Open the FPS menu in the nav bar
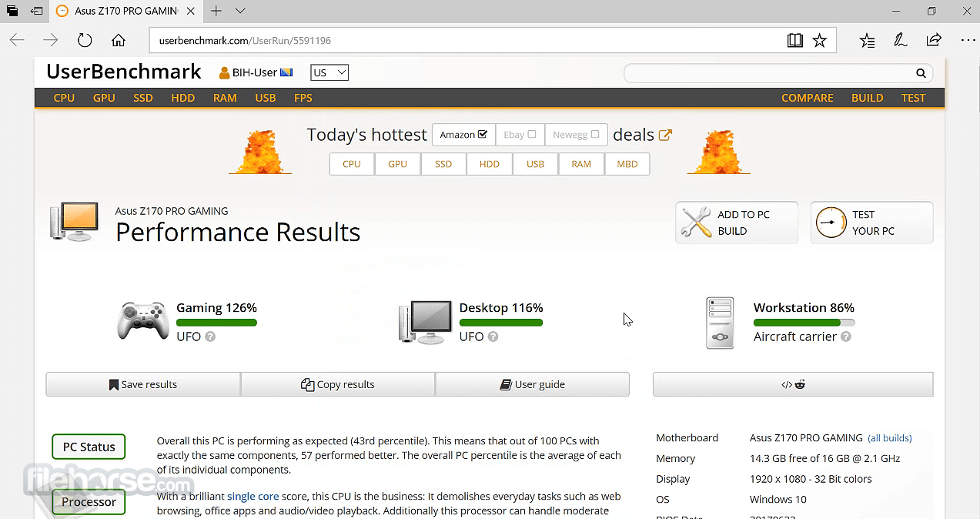Image resolution: width=980 pixels, height=519 pixels. pyautogui.click(x=303, y=98)
